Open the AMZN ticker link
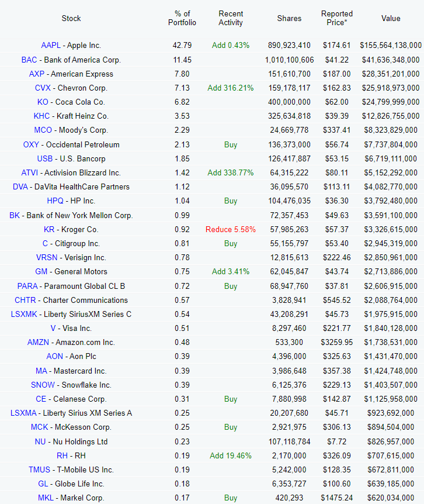This screenshot has width=424, height=504. point(38,342)
